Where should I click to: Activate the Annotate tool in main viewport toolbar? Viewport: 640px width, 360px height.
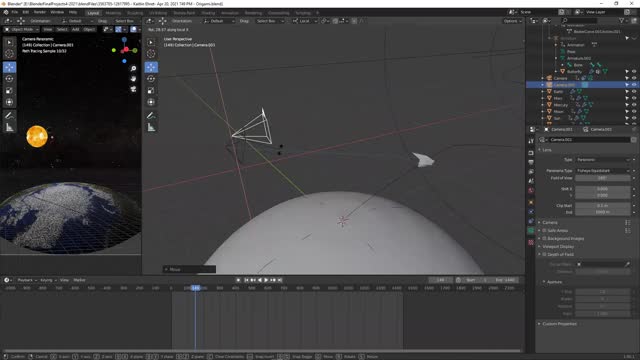(151, 116)
